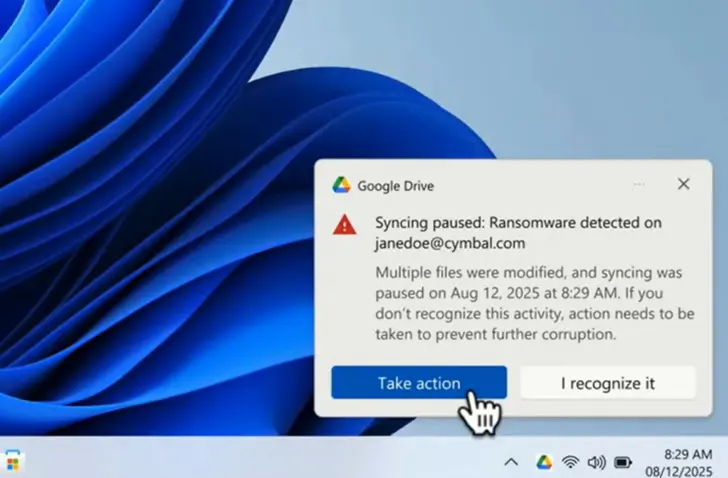728x478 pixels.
Task: Open Google Drive from the system tray
Action: tap(544, 462)
